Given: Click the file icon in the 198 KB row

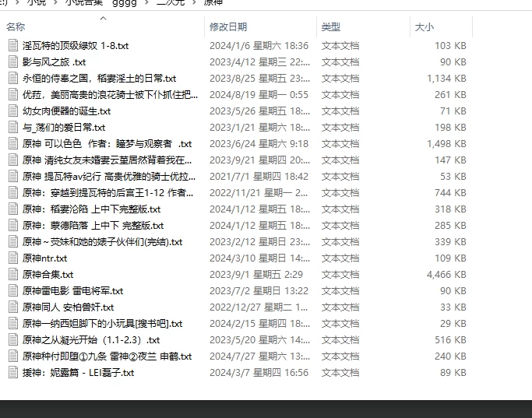Looking at the screenshot, I should [13, 127].
